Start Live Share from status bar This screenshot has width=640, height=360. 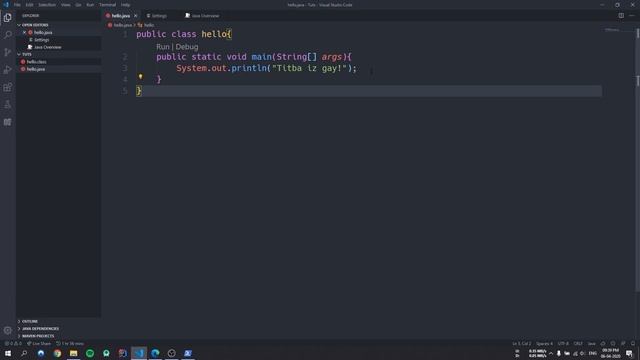[39, 344]
